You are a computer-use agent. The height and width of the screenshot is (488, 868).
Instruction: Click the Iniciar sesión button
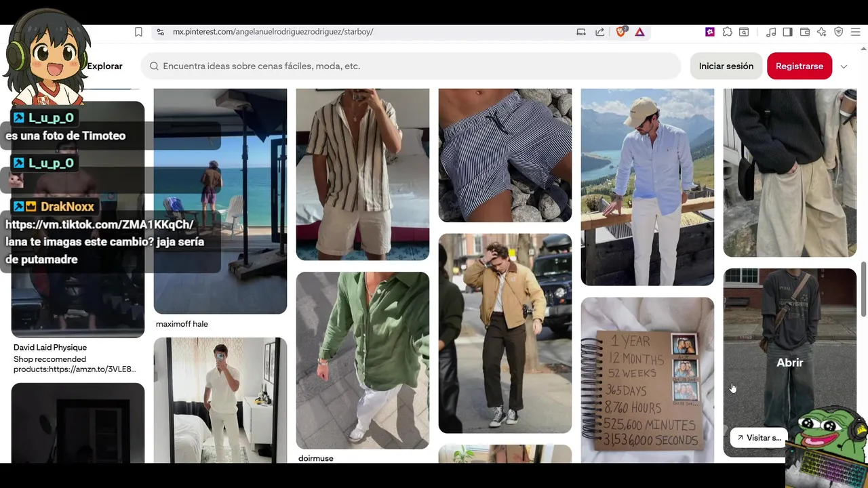coord(726,66)
